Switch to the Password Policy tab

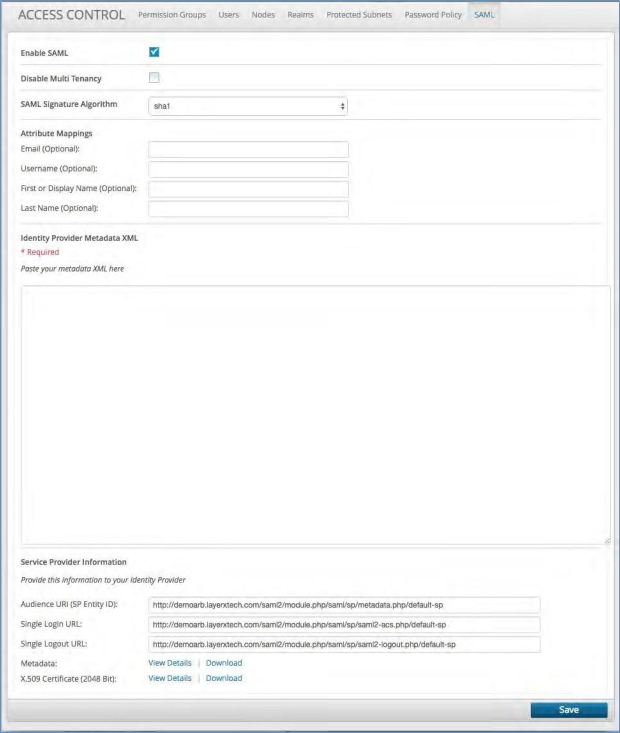pos(433,15)
